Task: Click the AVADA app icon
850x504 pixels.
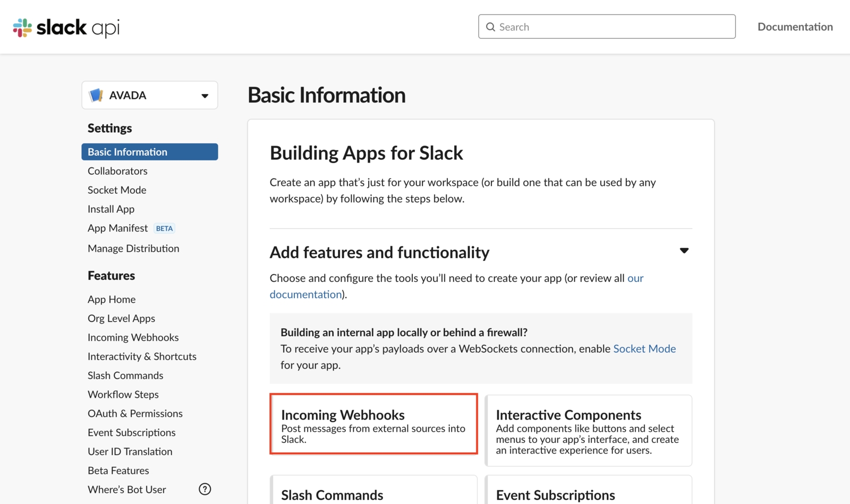Action: (x=96, y=95)
